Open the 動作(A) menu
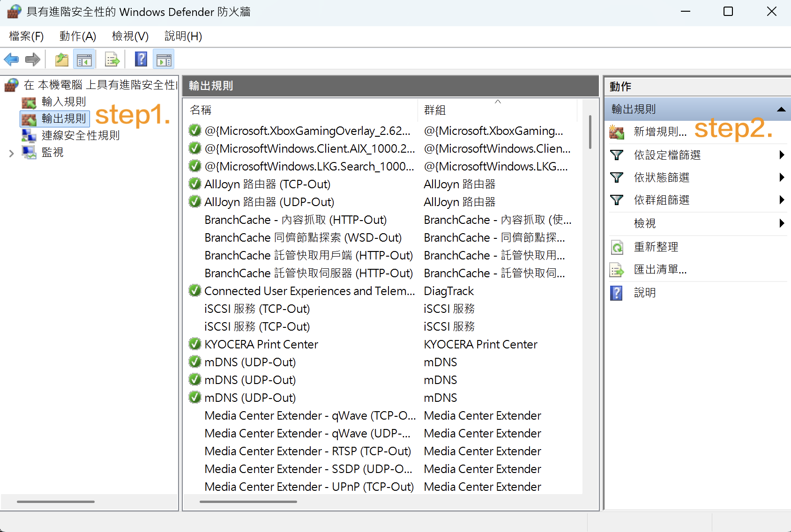The image size is (791, 532). [x=78, y=36]
